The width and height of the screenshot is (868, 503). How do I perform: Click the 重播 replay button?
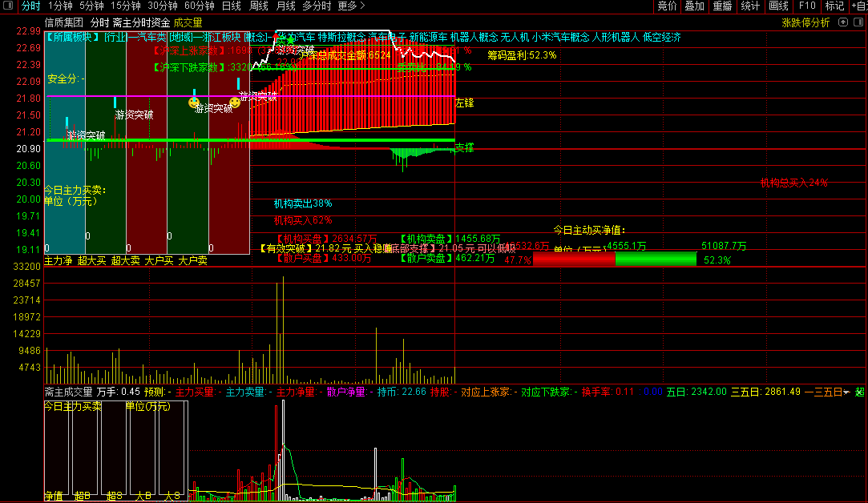click(x=722, y=6)
